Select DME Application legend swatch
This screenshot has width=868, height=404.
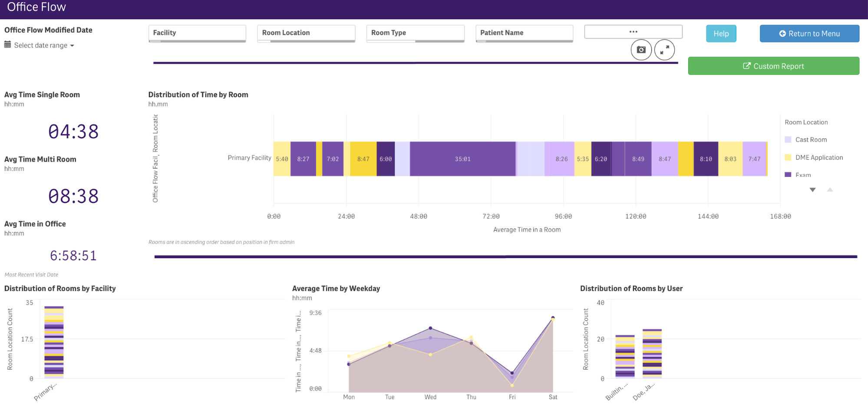click(788, 157)
